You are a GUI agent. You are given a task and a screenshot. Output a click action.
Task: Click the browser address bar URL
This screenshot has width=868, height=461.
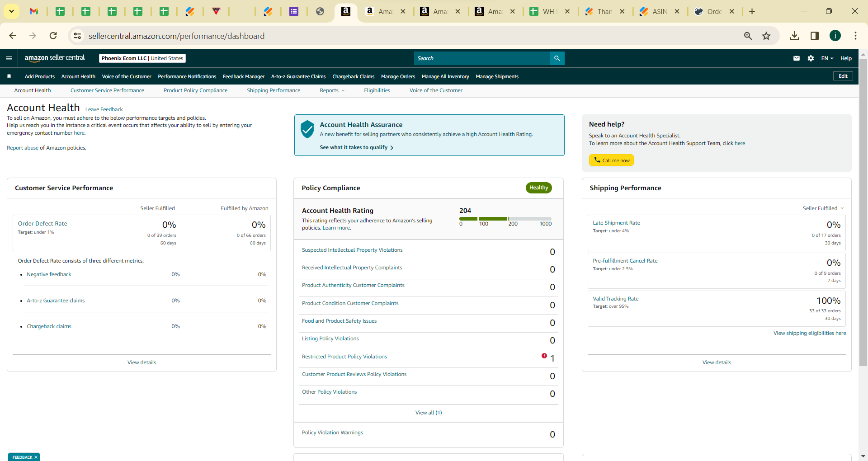click(x=177, y=36)
